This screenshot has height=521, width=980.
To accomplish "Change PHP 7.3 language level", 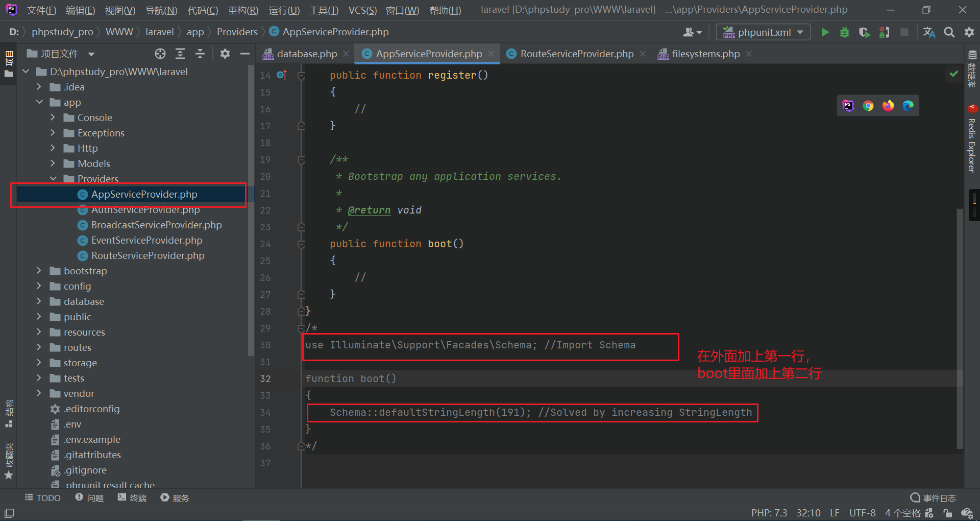I will [769, 513].
